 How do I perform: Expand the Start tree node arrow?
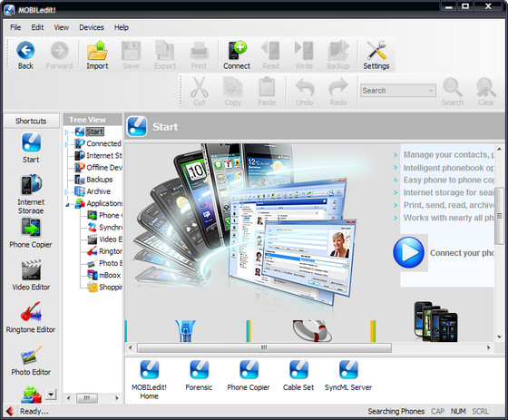tap(67, 132)
